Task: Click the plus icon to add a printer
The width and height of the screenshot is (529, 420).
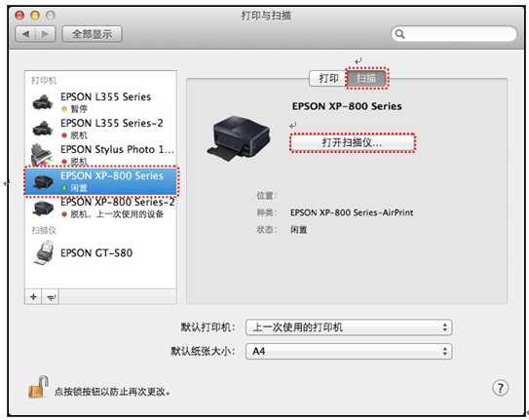Action: tap(33, 297)
